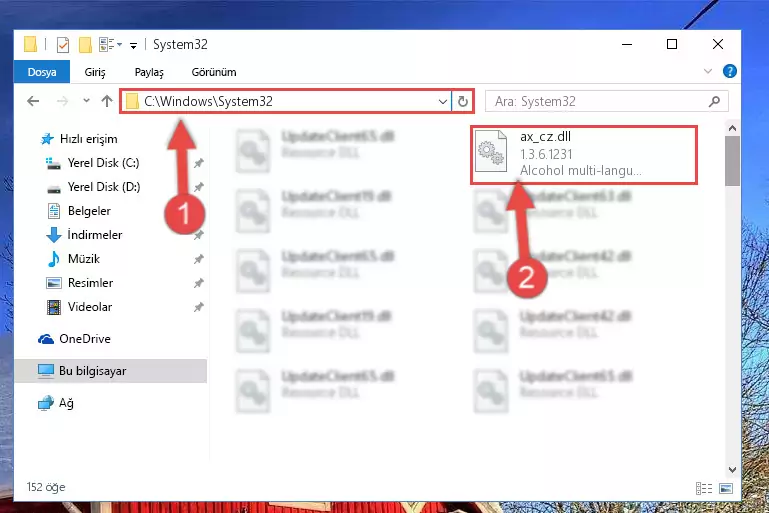Switch to the Giriş ribbon tab

[x=95, y=72]
